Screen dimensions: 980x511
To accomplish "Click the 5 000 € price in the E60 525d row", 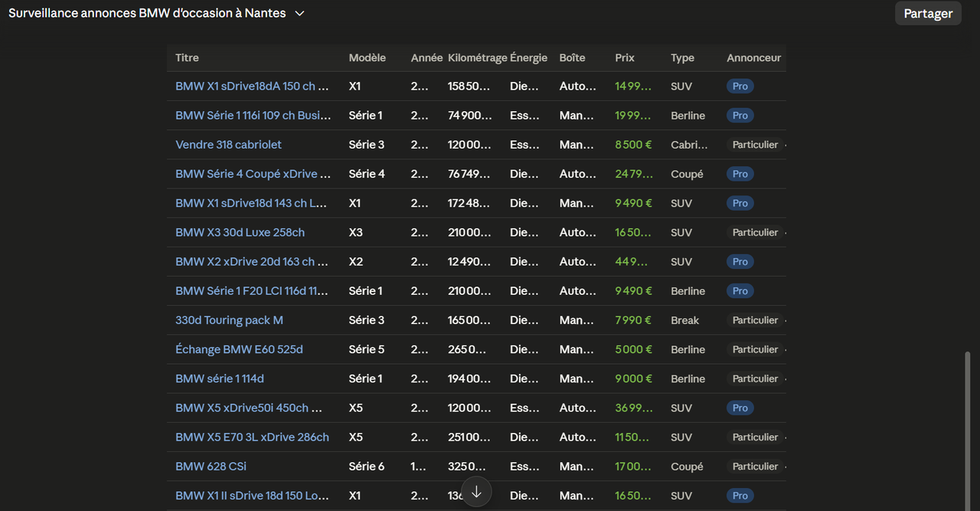I will click(634, 349).
